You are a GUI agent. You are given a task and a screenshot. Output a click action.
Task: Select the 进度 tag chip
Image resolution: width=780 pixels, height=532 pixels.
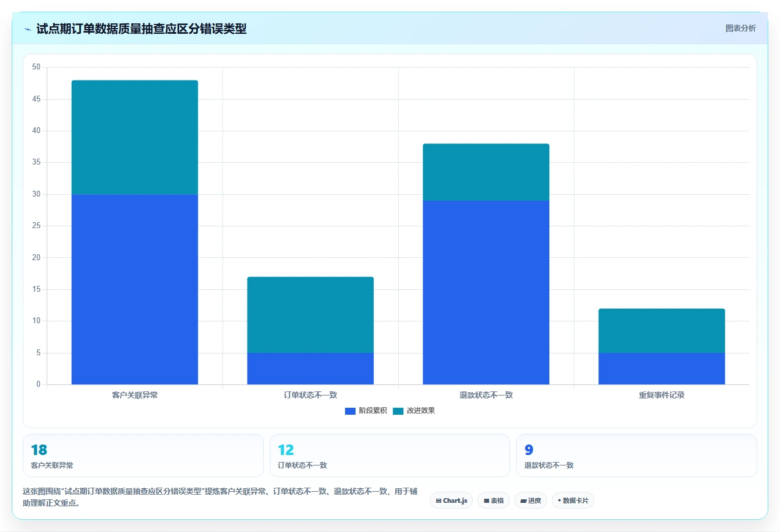tap(530, 501)
